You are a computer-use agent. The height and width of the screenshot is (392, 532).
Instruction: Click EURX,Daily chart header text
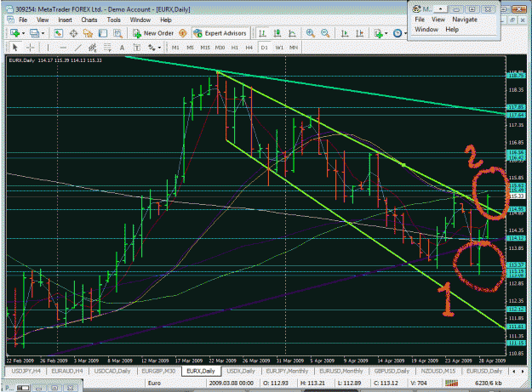pyautogui.click(x=55, y=60)
